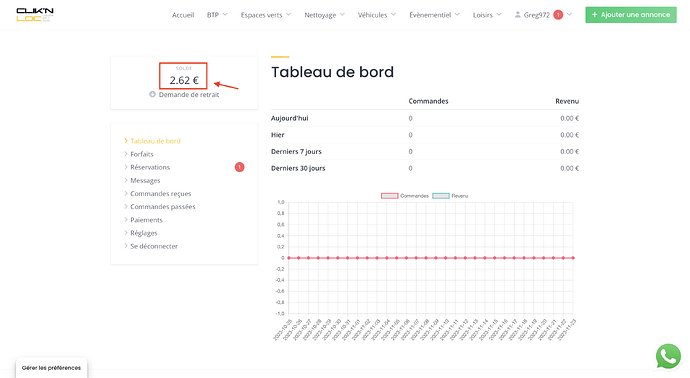
Task: Expand Nettoyage dropdown chevron
Action: coord(342,15)
